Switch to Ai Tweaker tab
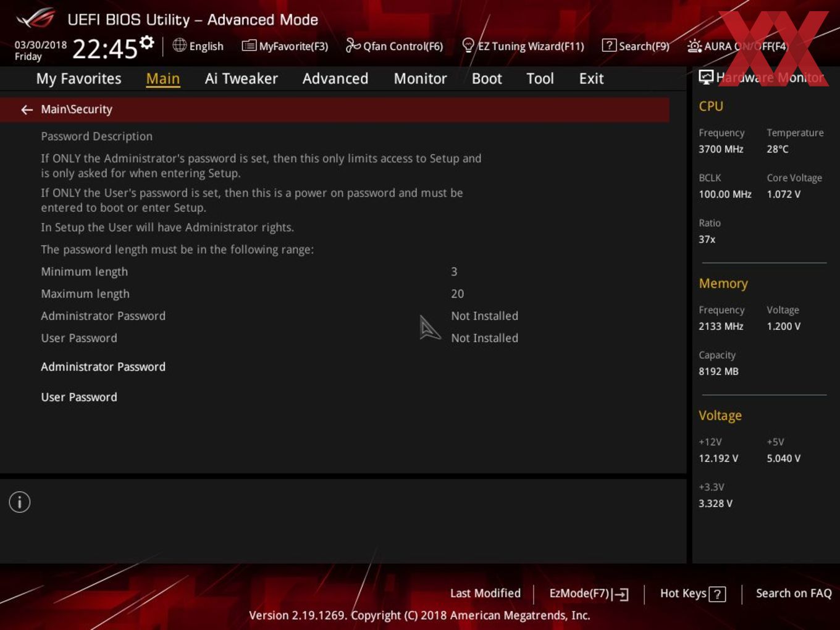The width and height of the screenshot is (840, 630). [x=241, y=78]
